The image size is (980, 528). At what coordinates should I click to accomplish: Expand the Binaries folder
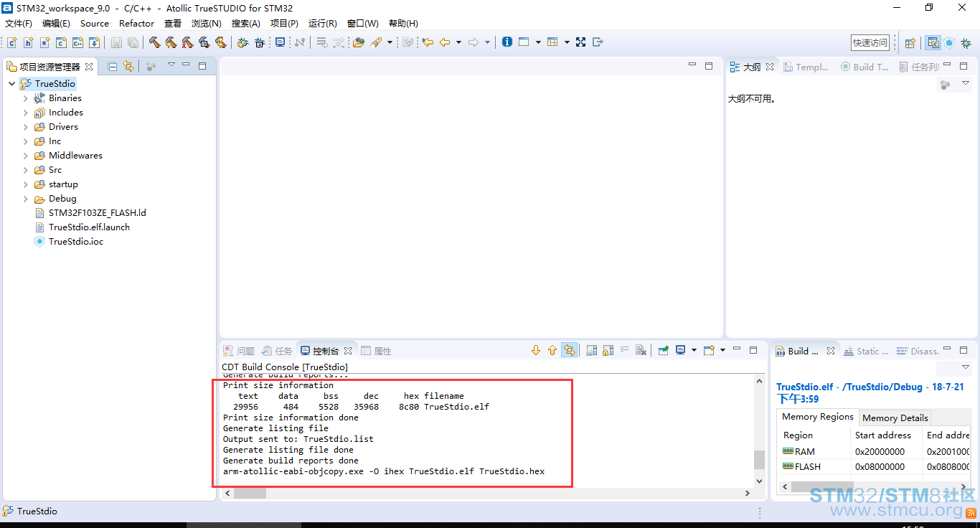click(x=26, y=98)
